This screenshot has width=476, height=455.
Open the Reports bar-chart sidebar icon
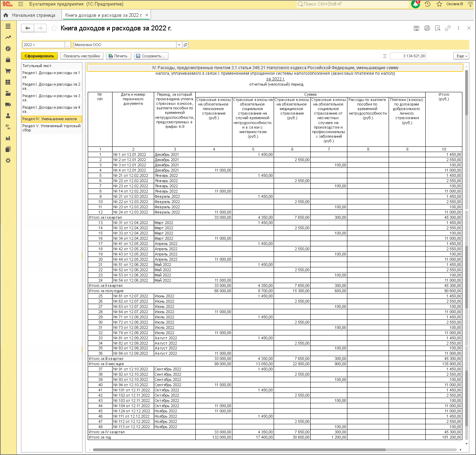click(8, 138)
